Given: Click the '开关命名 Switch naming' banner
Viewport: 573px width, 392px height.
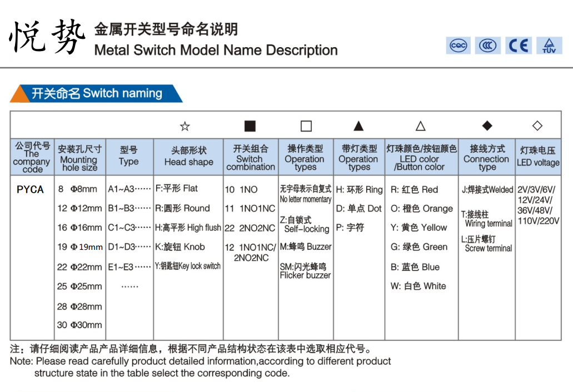Looking at the screenshot, I should (96, 93).
